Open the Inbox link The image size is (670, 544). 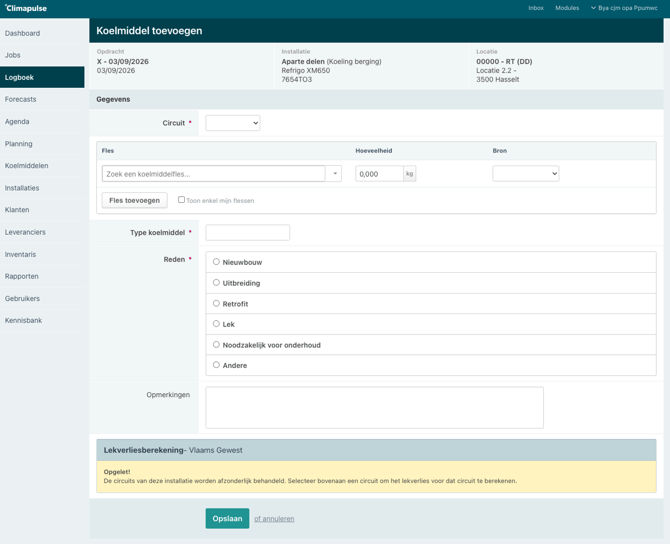[x=536, y=8]
